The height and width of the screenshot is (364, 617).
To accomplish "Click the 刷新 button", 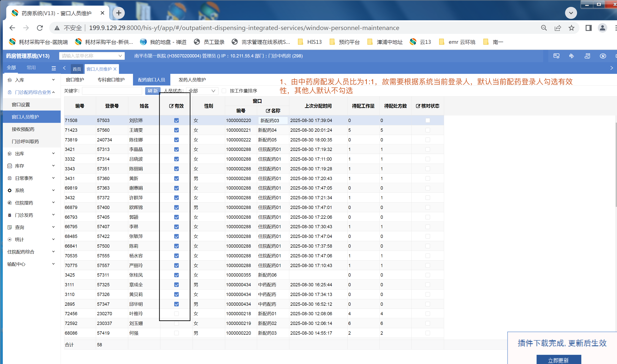I will click(x=153, y=91).
